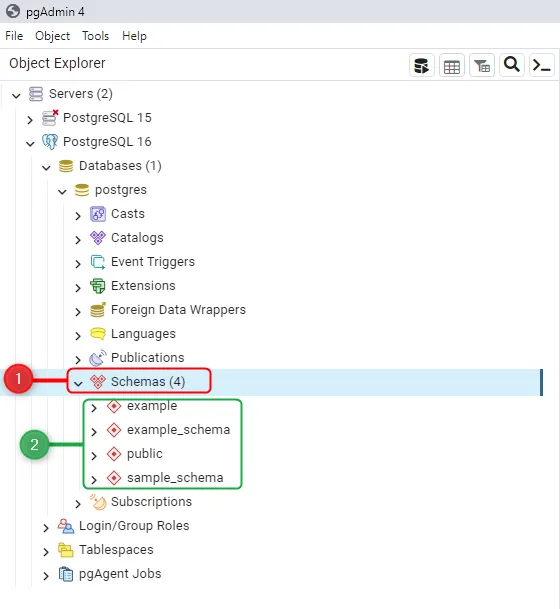
Task: Launch the PSQL Tool terminal icon
Action: click(541, 65)
